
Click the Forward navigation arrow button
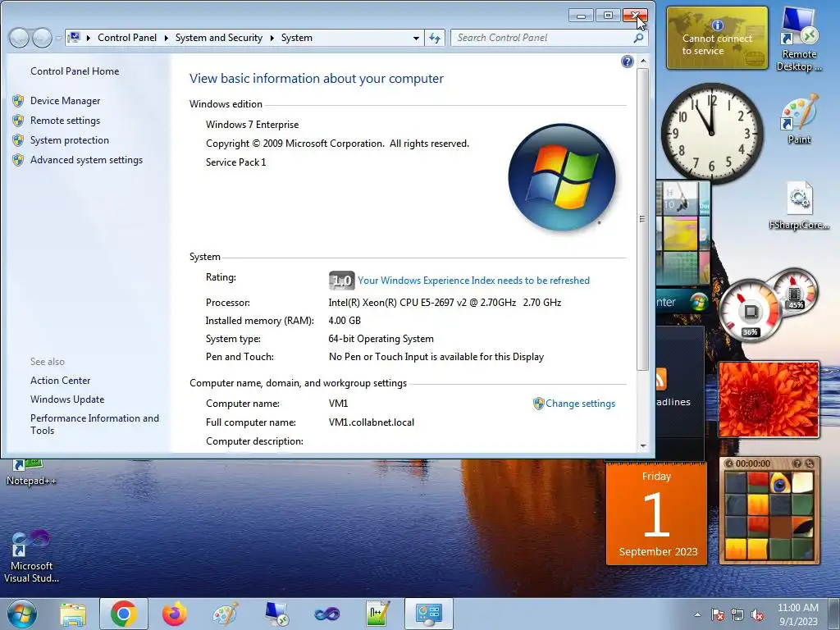[x=42, y=38]
